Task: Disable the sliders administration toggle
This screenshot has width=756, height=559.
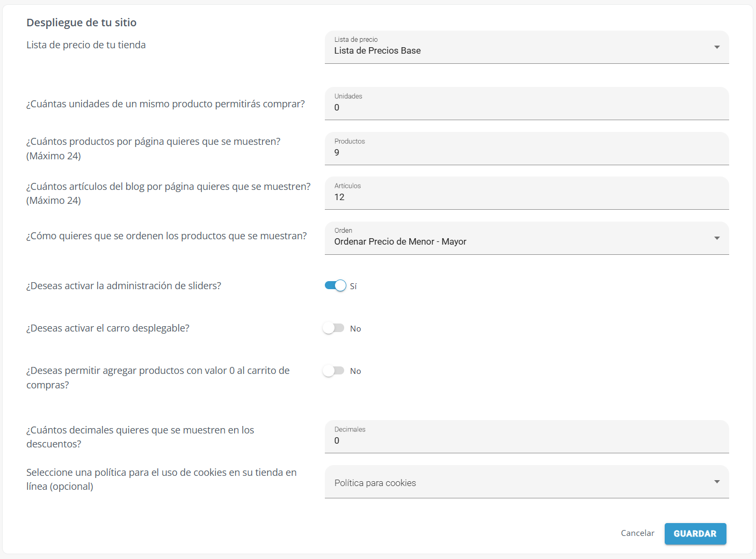Action: [335, 285]
